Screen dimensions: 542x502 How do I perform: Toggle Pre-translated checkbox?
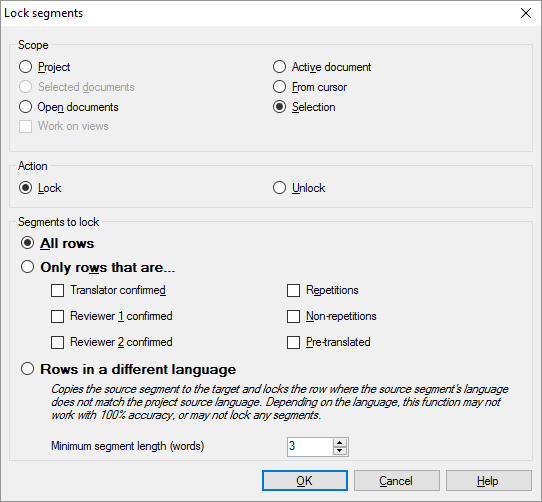[293, 342]
